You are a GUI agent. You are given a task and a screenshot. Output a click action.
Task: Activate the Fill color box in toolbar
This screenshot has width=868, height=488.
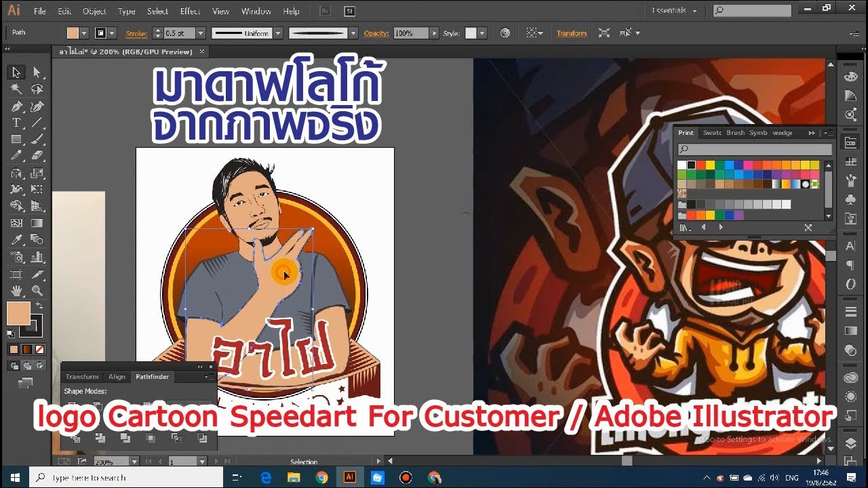[x=18, y=313]
